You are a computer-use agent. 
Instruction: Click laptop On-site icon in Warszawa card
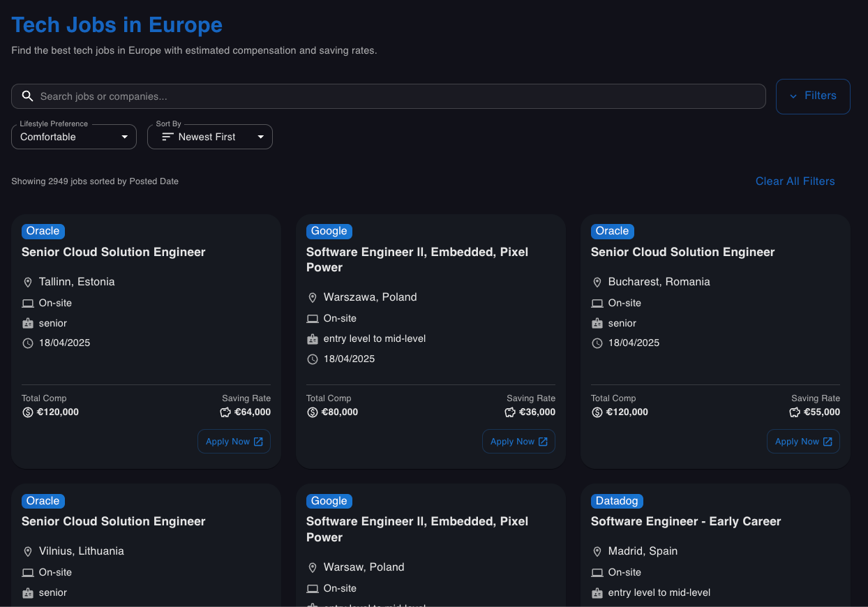(313, 319)
